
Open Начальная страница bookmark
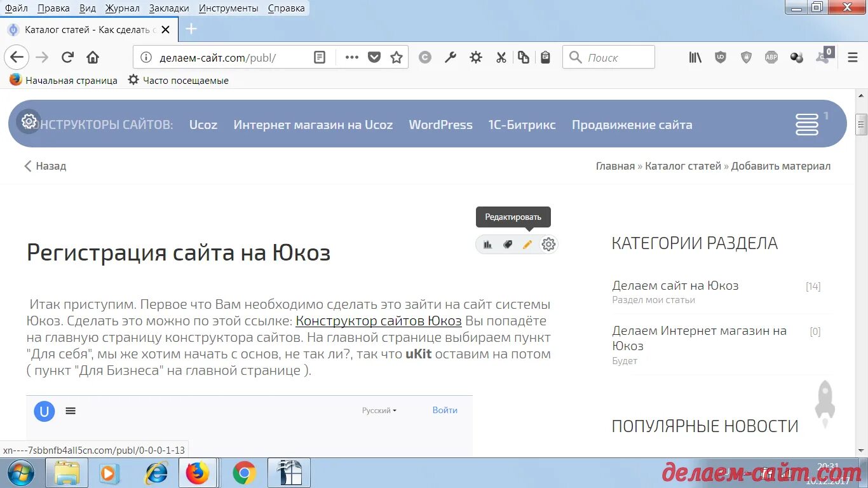[64, 80]
